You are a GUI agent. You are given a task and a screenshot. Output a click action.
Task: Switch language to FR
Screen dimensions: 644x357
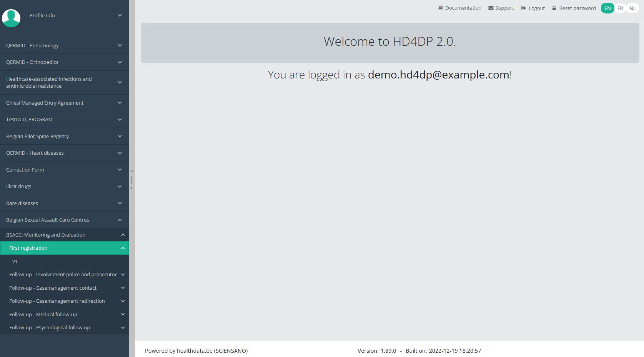click(620, 8)
